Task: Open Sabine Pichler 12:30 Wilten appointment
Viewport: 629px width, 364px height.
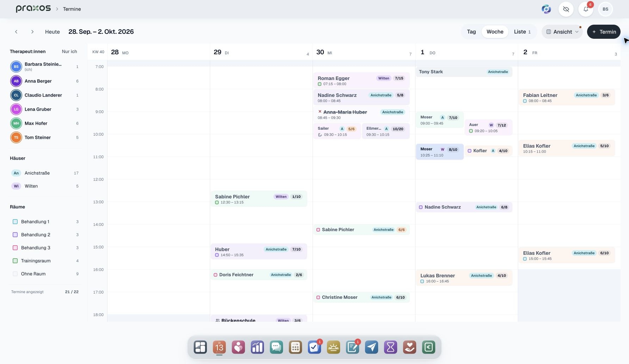Action: [259, 199]
